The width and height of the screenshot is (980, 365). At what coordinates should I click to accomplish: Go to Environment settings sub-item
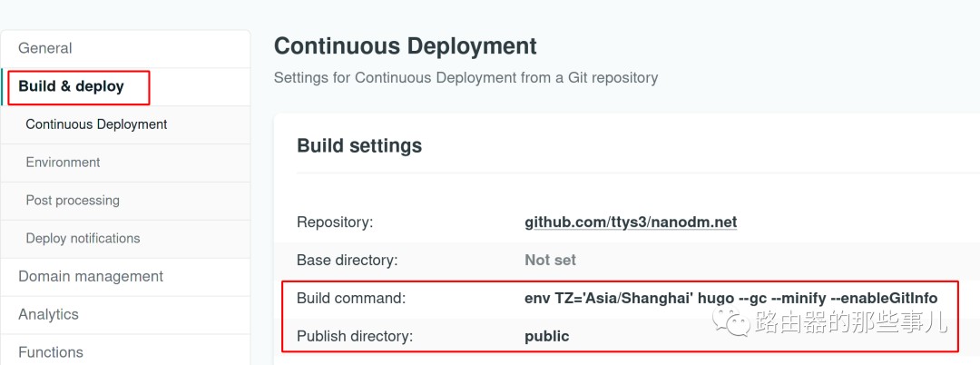tap(64, 163)
